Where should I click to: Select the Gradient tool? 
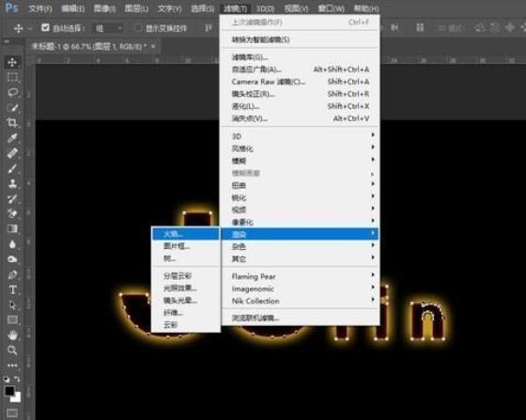tap(12, 228)
